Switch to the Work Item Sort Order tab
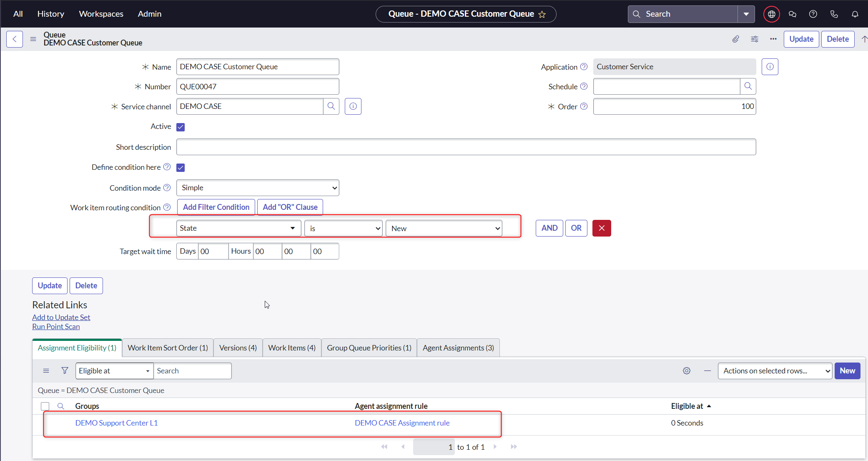 (x=168, y=348)
